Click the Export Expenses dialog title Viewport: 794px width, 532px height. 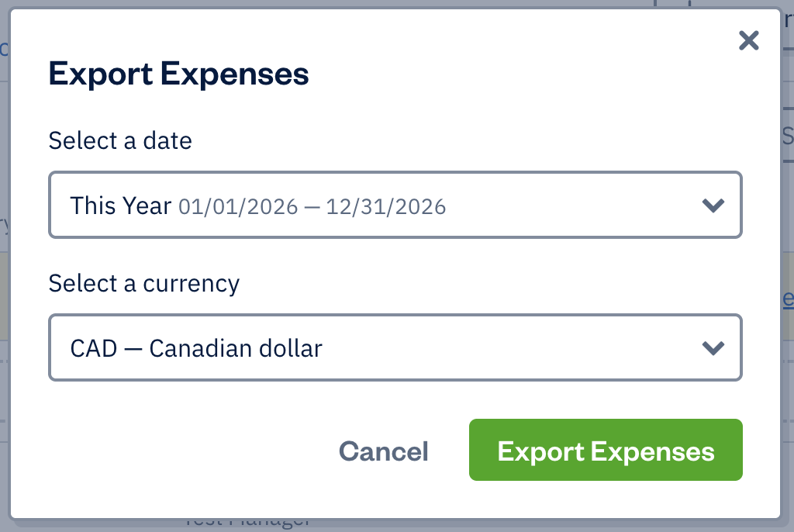(x=178, y=74)
